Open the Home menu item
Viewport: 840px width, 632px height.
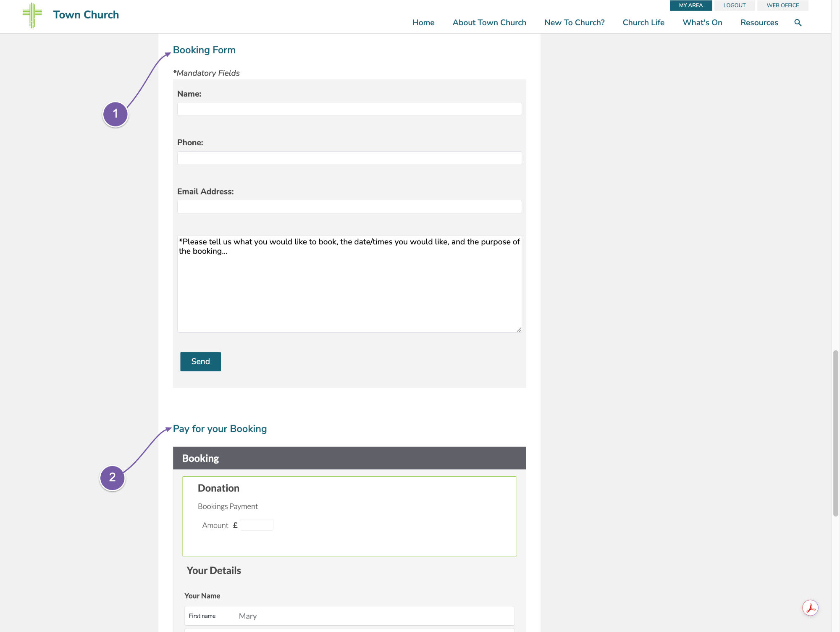click(423, 23)
